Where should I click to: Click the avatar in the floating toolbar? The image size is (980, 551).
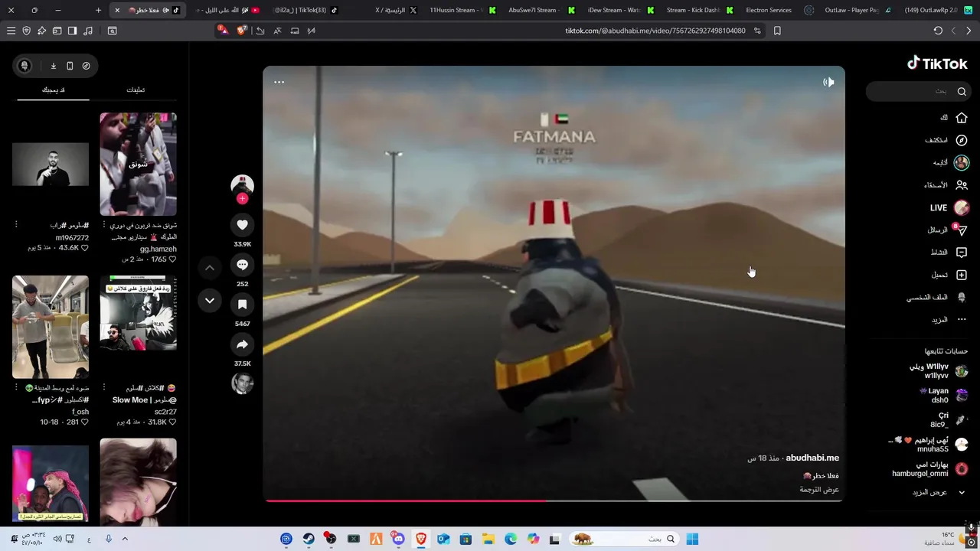click(24, 66)
